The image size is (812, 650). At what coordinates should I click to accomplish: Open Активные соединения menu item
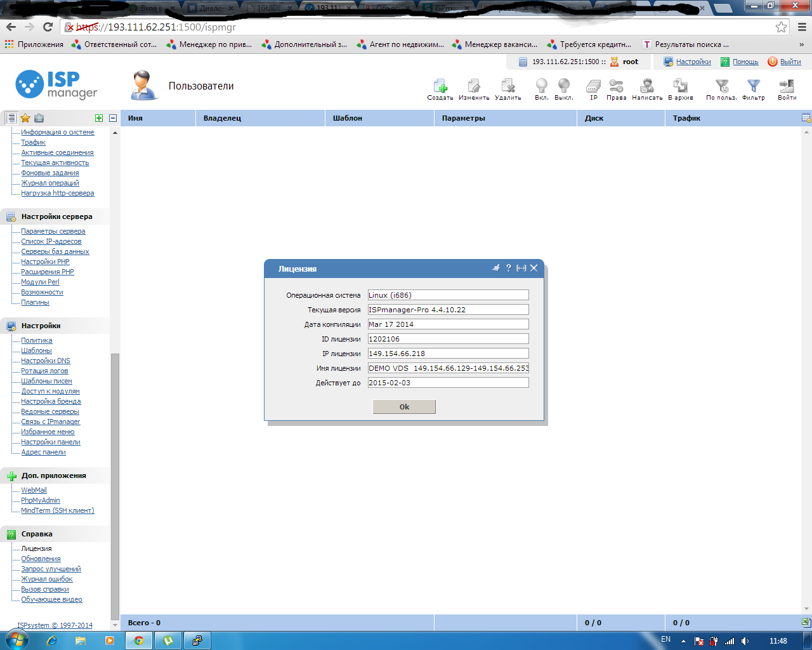57,152
